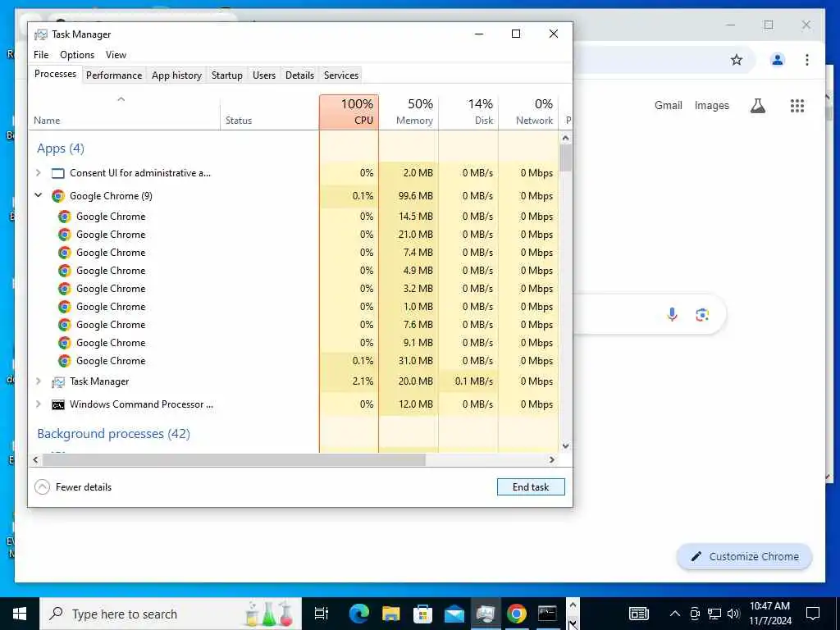840x630 pixels.
Task: Expand the Windows Command Processor row
Action: [38, 404]
